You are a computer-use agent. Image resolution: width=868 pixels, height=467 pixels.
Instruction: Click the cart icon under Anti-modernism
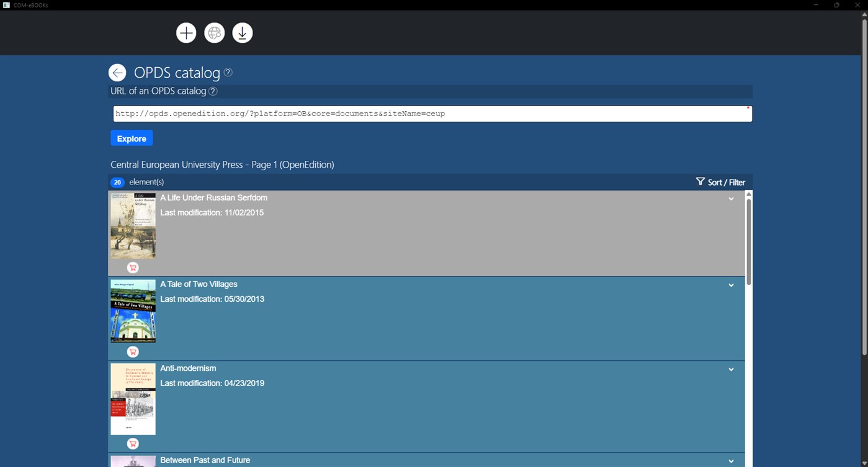coord(132,443)
